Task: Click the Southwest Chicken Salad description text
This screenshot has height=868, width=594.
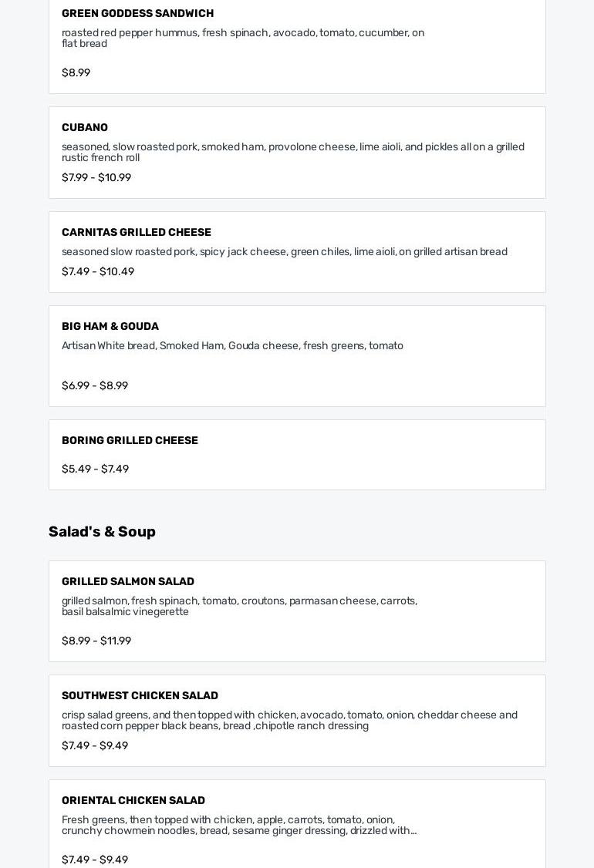Action: tap(289, 720)
